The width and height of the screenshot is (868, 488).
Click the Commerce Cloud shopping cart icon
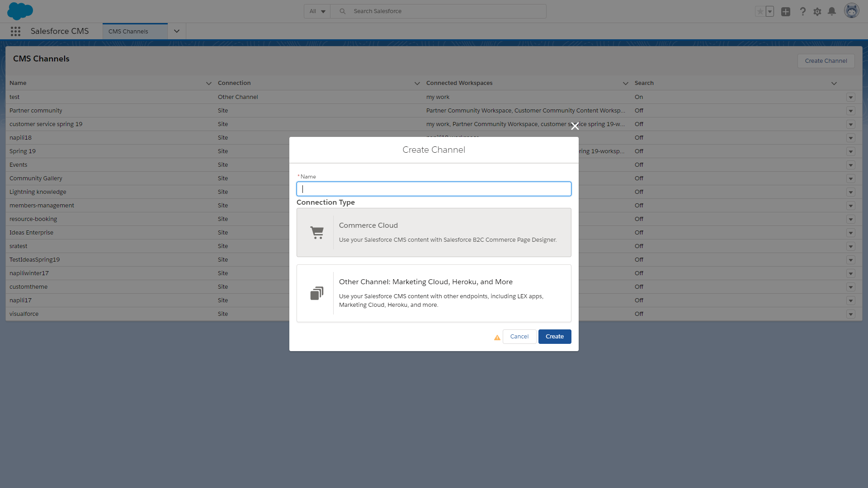(317, 232)
